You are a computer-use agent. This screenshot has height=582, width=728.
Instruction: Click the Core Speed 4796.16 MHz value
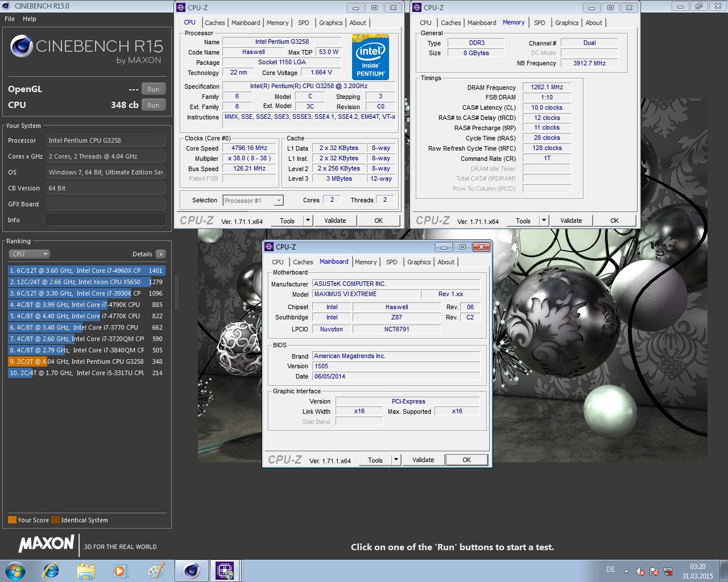tap(249, 148)
